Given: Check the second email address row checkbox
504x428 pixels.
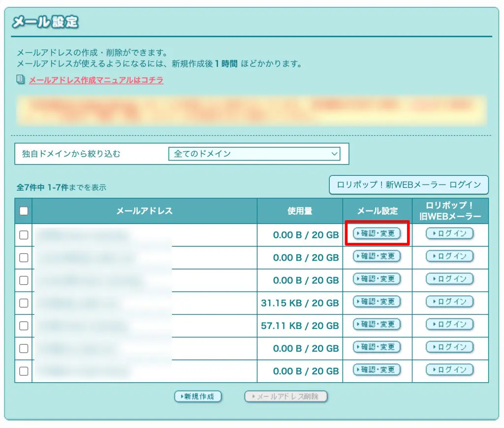Looking at the screenshot, I should tap(23, 257).
